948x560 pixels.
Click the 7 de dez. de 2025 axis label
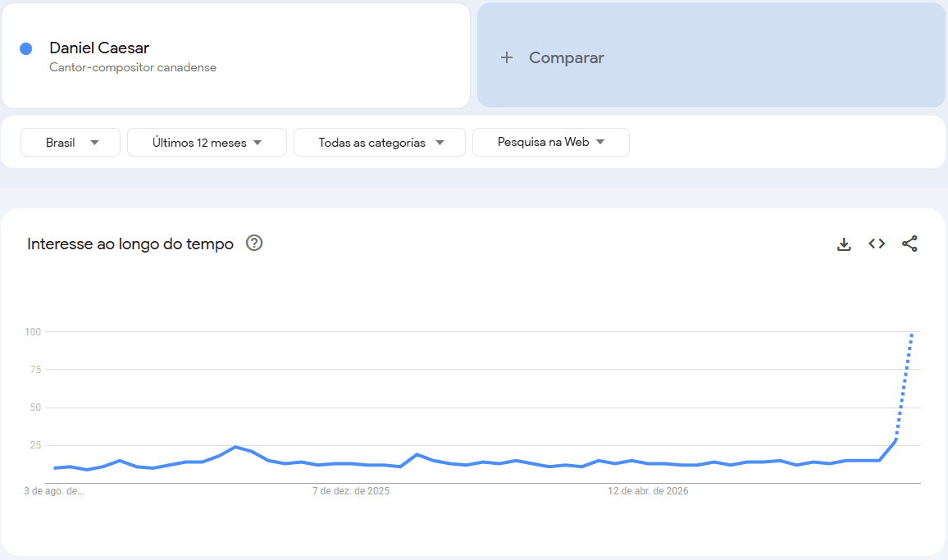click(x=351, y=491)
